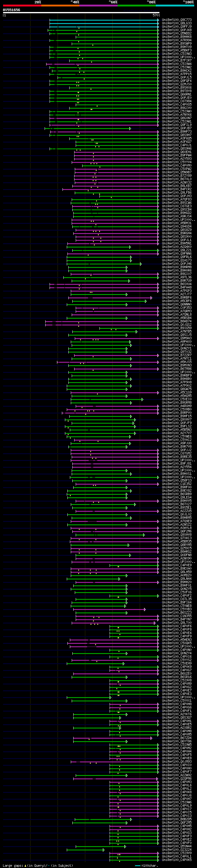The width and height of the screenshot is (197, 868).
Task: Open hit label UniRef100_Q58FS3
Action: point(177,481)
